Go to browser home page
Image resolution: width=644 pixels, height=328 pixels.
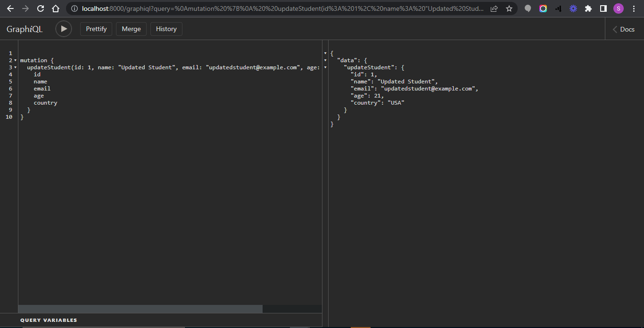point(56,8)
